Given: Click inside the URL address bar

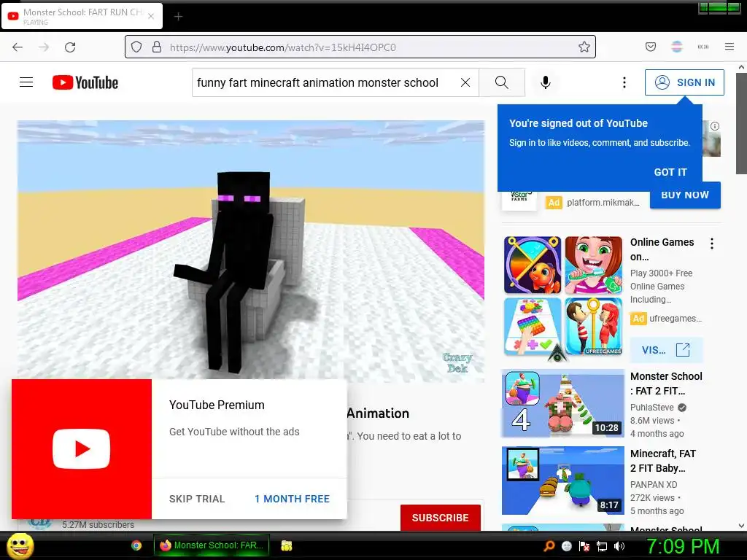Looking at the screenshot, I should tap(360, 47).
